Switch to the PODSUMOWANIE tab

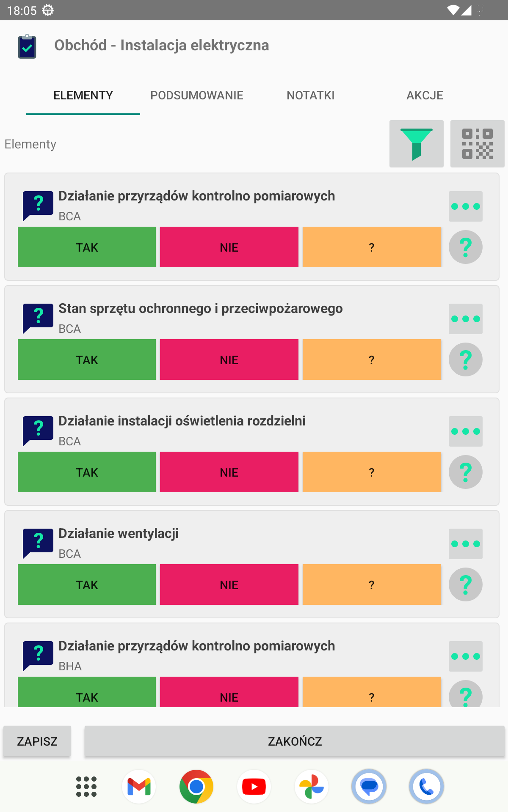tap(197, 96)
